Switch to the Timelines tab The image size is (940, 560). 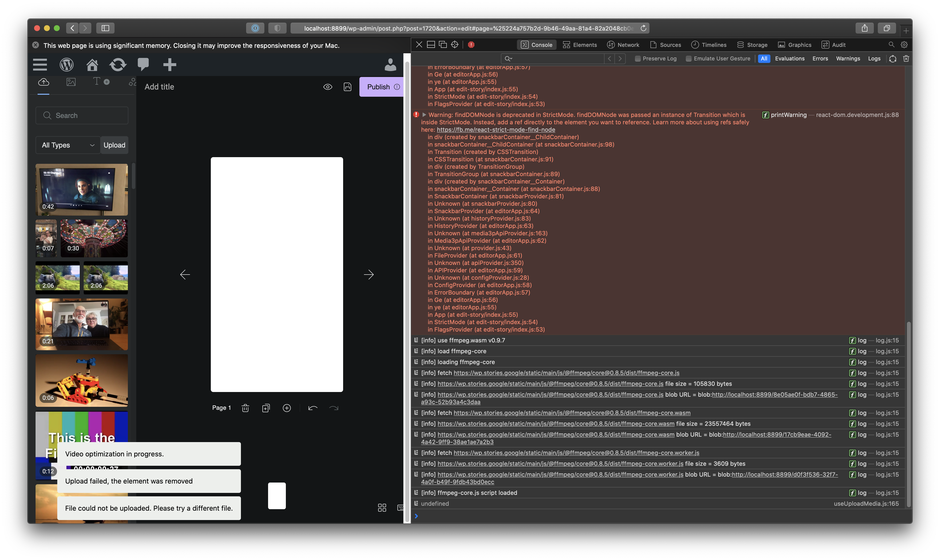[709, 44]
